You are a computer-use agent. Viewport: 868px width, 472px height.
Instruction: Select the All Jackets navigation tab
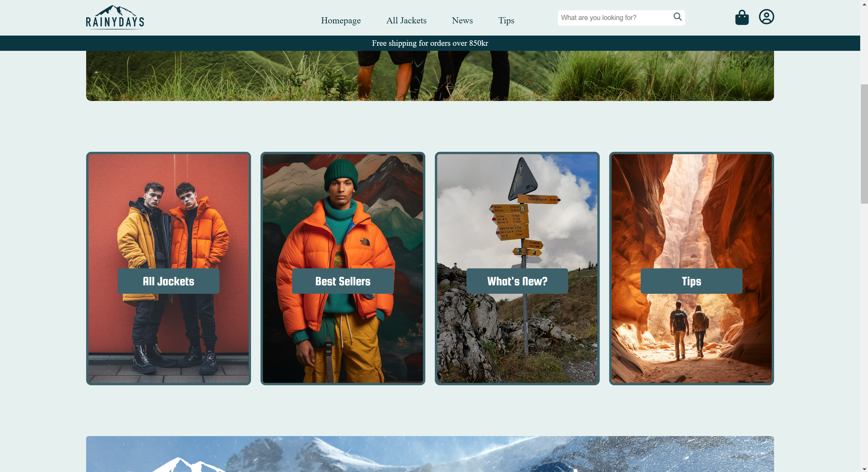(x=406, y=20)
